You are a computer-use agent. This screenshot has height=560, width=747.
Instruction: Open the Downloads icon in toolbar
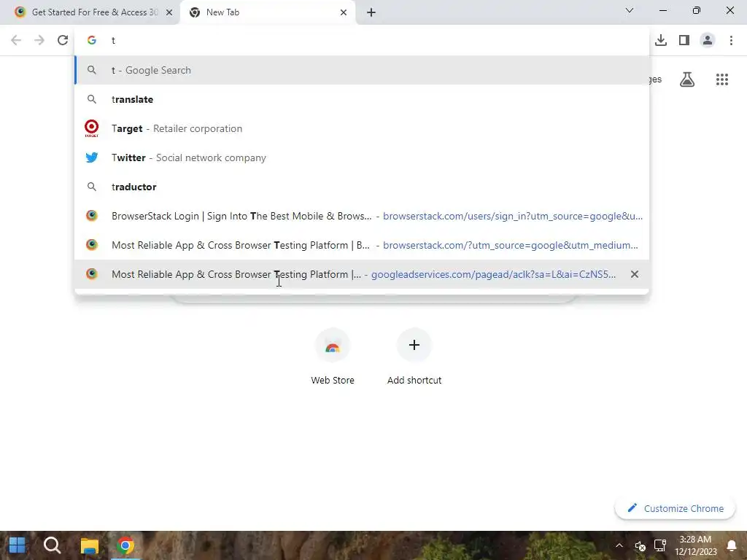pyautogui.click(x=661, y=40)
